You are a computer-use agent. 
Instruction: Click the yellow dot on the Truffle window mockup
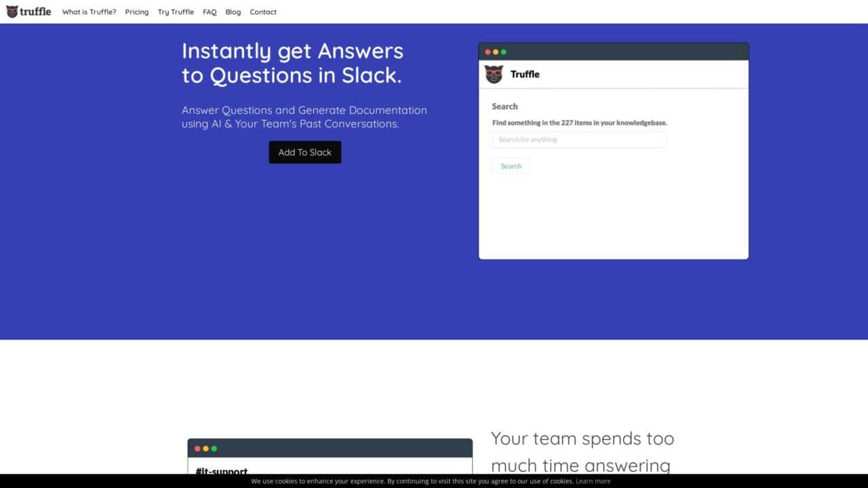496,50
